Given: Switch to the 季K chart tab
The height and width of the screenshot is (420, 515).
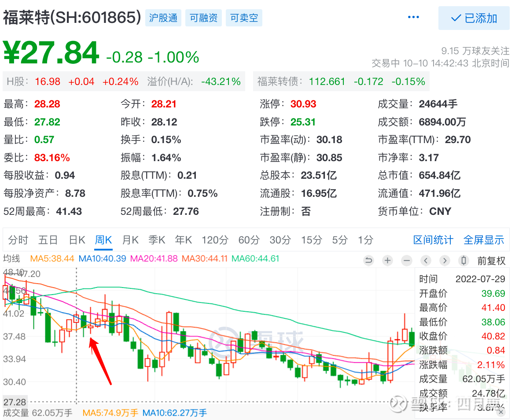Looking at the screenshot, I should click(x=157, y=240).
